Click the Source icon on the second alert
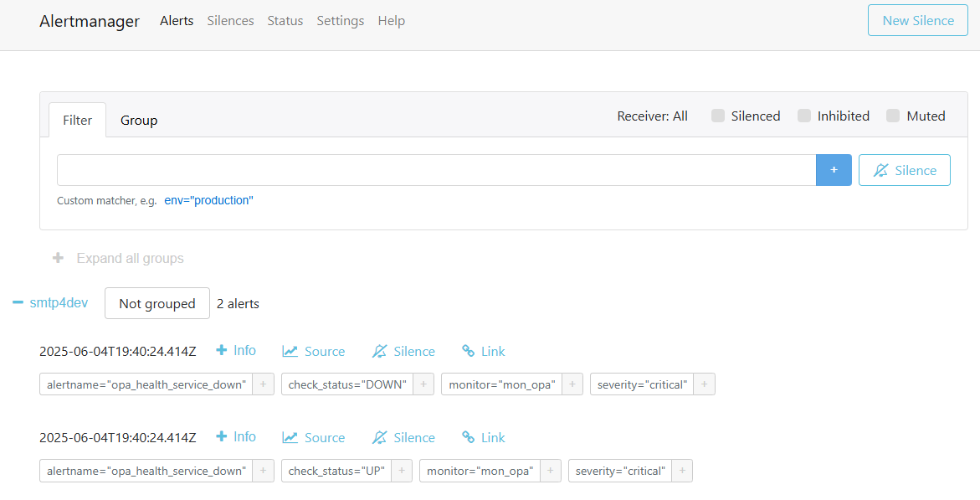 point(291,436)
